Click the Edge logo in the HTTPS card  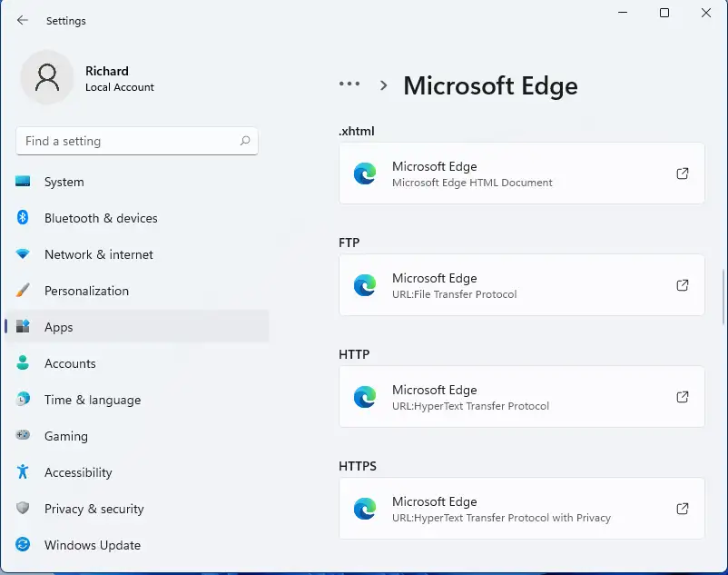365,509
